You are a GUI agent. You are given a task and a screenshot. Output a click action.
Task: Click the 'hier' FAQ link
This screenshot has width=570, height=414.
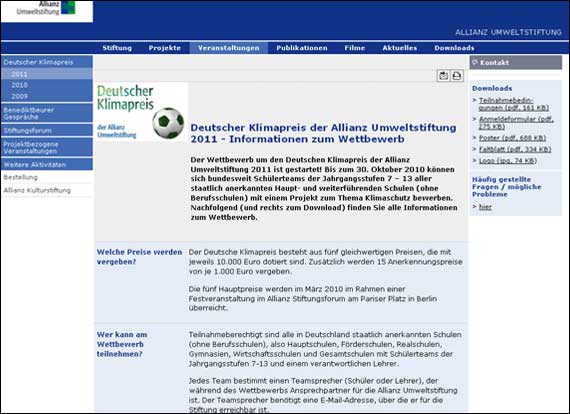(x=485, y=207)
